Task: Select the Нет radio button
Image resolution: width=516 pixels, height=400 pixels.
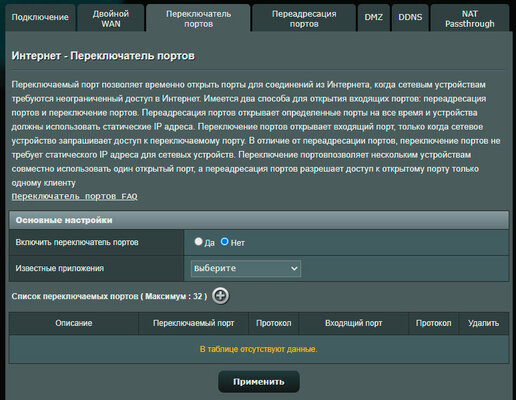Action: (225, 241)
